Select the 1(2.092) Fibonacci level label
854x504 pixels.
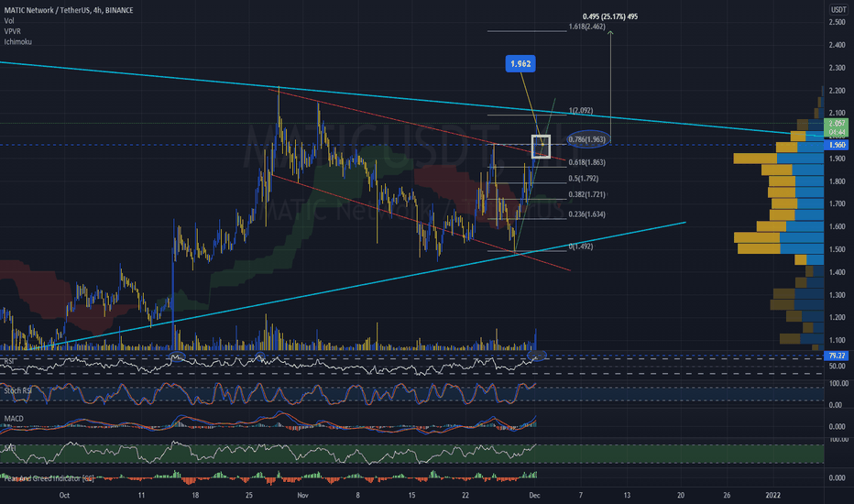tap(581, 110)
